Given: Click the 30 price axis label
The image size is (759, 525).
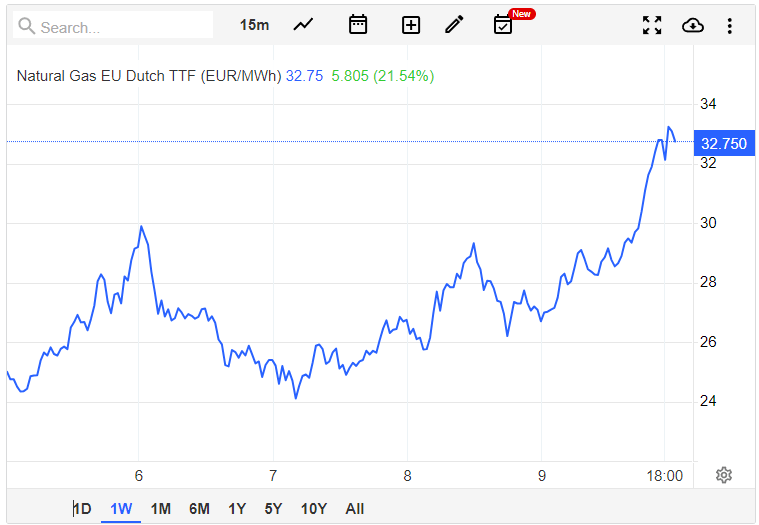Looking at the screenshot, I should point(708,223).
